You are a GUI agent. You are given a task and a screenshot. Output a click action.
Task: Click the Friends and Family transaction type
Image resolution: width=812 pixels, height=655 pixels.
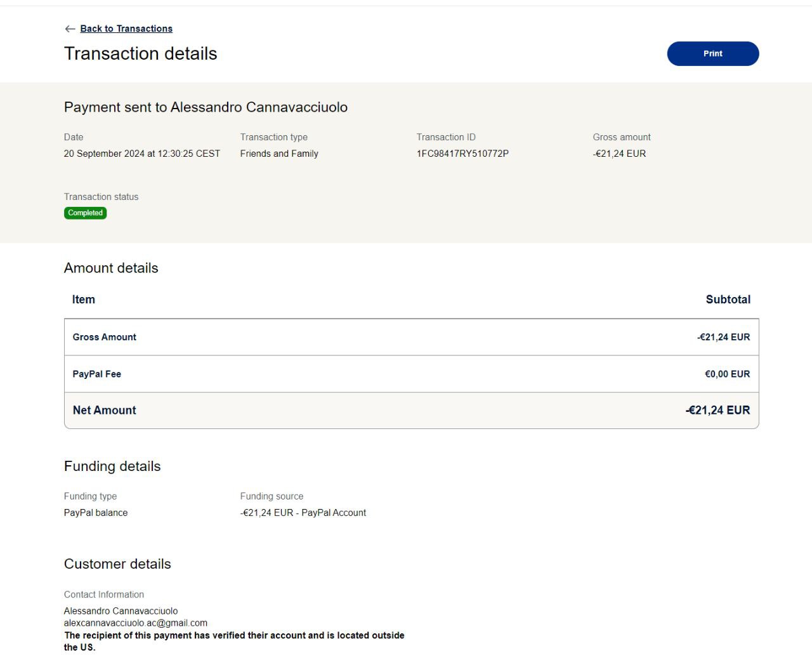(279, 154)
